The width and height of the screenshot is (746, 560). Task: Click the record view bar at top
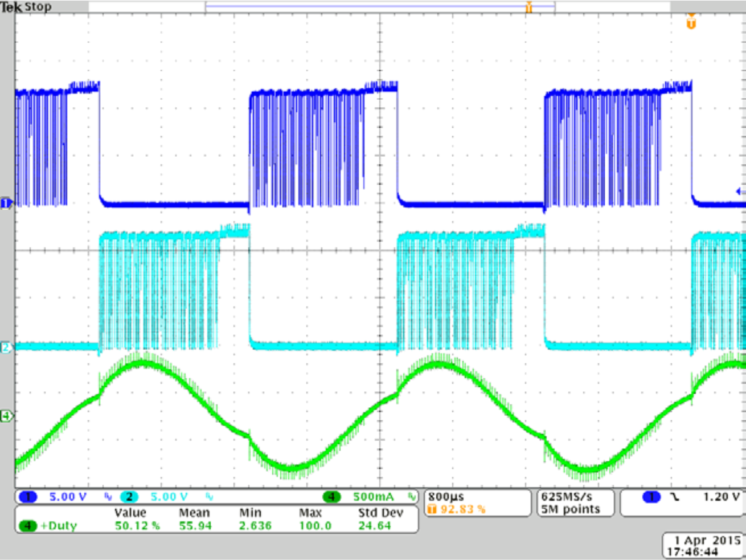[380, 6]
